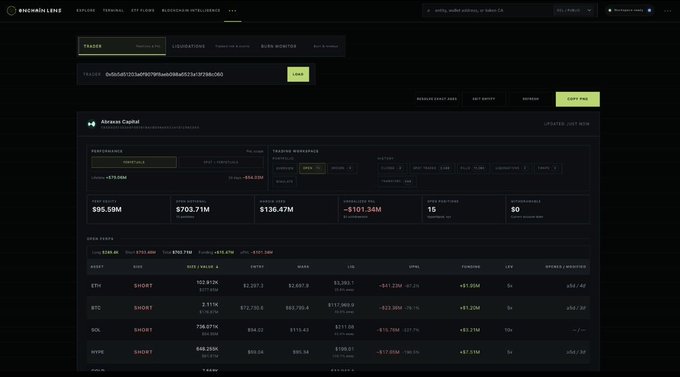
Task: Open the Simulate portfolio chip
Action: point(284,182)
